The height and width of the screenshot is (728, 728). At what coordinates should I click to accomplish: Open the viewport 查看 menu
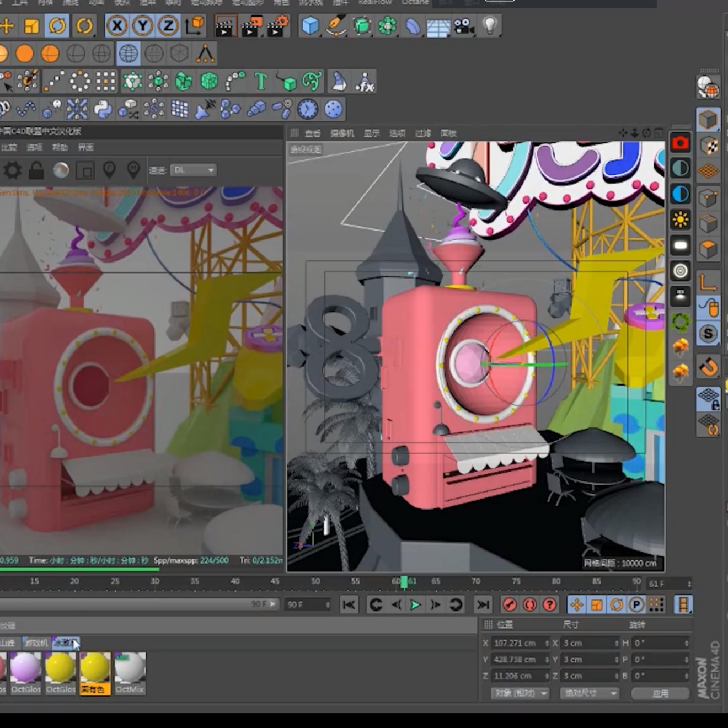[x=313, y=133]
